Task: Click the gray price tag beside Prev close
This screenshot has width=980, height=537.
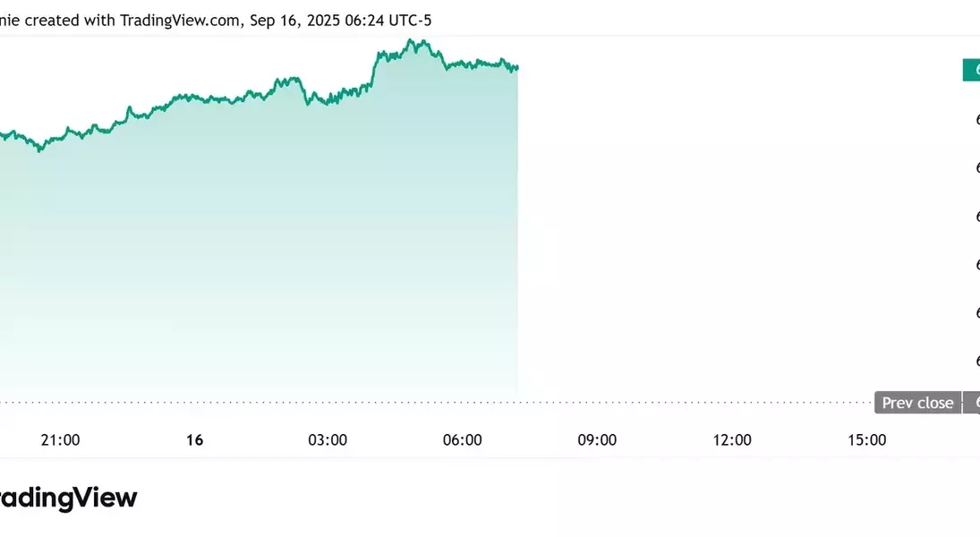Action: pyautogui.click(x=972, y=404)
